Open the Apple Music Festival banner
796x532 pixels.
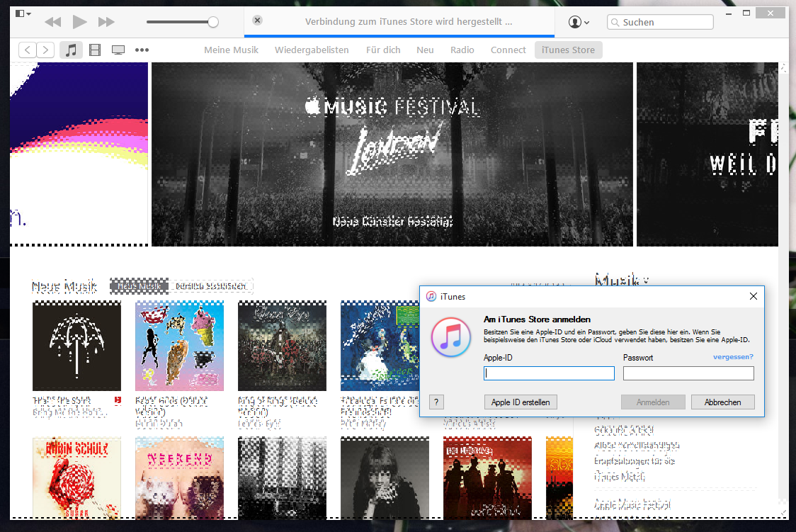click(392, 154)
